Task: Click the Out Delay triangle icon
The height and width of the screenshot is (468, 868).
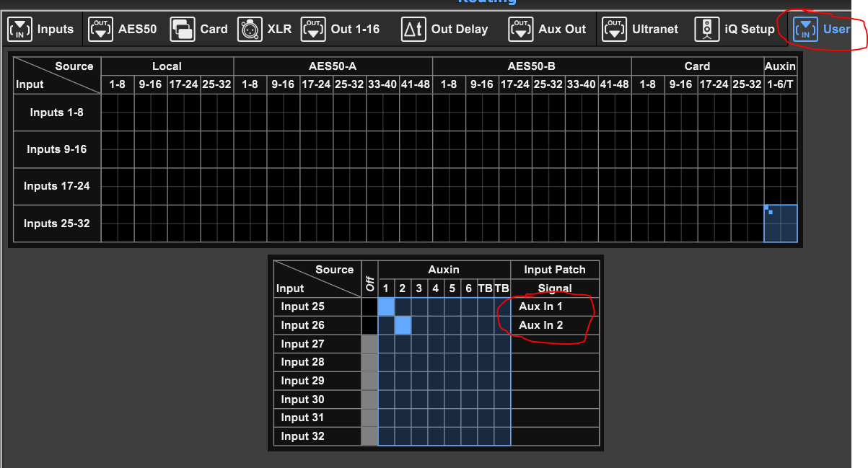Action: click(413, 30)
